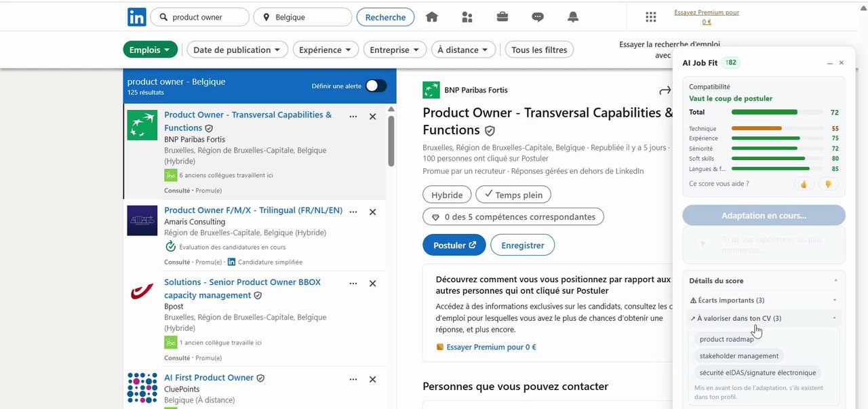
Task: Click the Belgique location field
Action: [302, 17]
